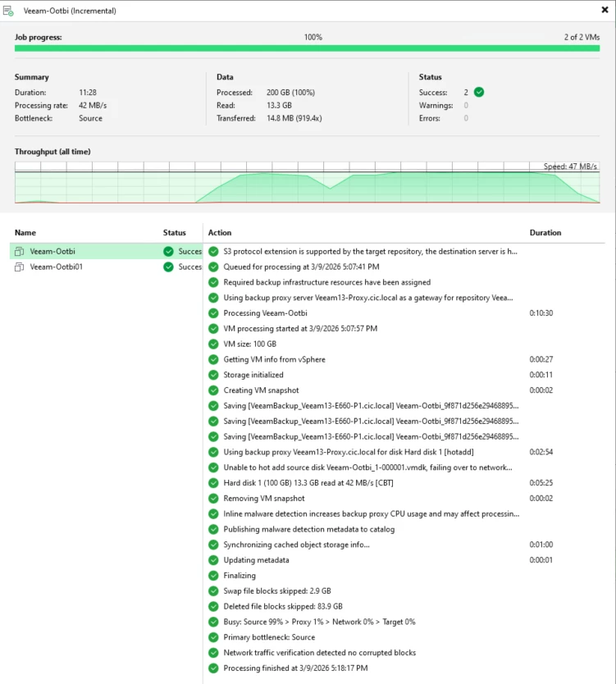The height and width of the screenshot is (684, 616).
Task: Click the job window icon in title bar
Action: point(8,11)
